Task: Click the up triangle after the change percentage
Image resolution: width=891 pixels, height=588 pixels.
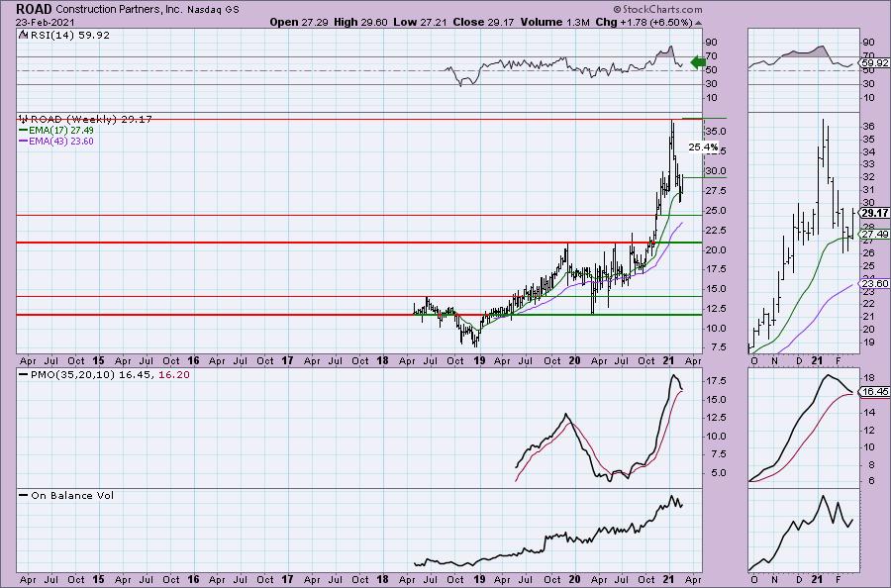Action: [x=698, y=23]
